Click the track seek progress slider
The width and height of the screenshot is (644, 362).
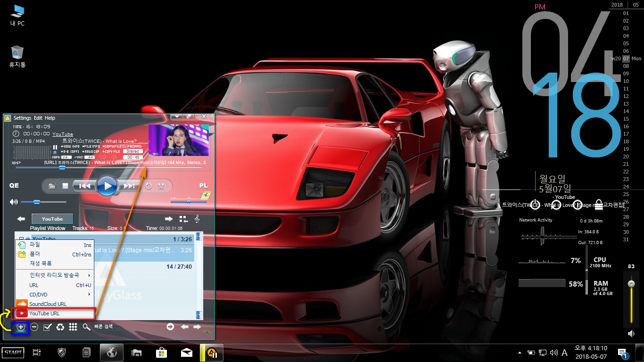[x=108, y=167]
